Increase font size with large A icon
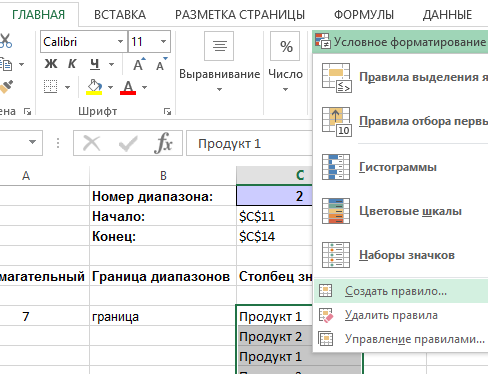This screenshot has height=374, width=488. [139, 64]
